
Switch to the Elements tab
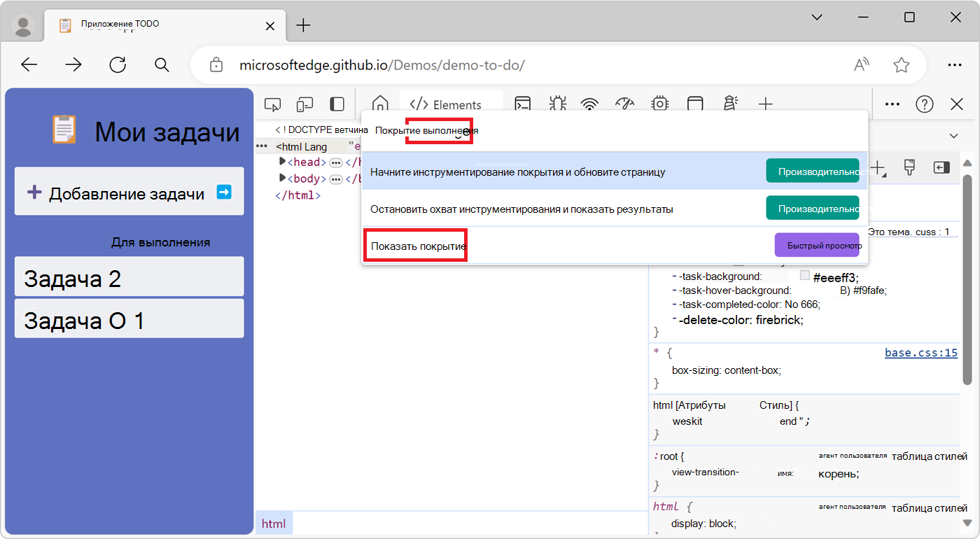pyautogui.click(x=451, y=104)
